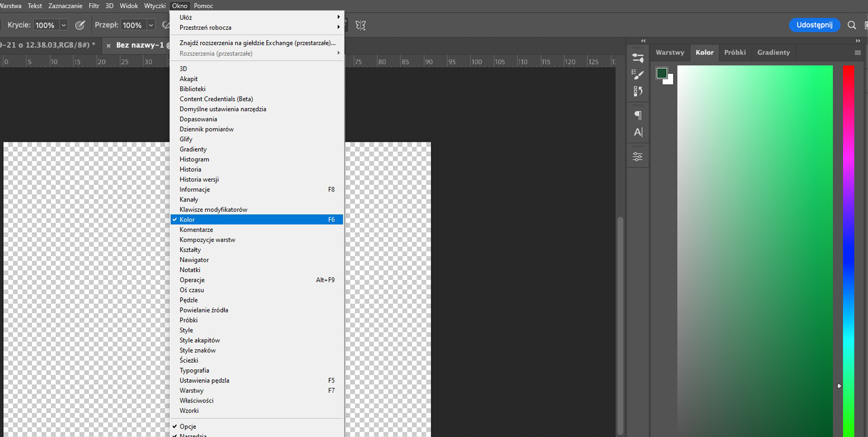Screen dimensions: 868x437
Task: Open the Character panel icon
Action: coord(638,133)
